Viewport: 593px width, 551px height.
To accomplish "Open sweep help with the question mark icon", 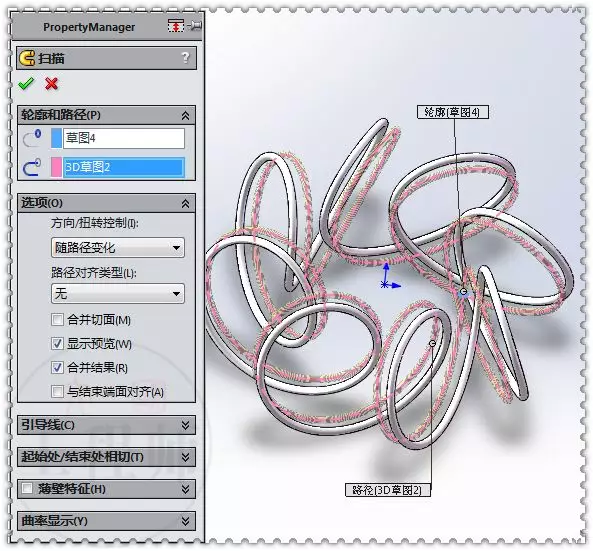I will (185, 58).
